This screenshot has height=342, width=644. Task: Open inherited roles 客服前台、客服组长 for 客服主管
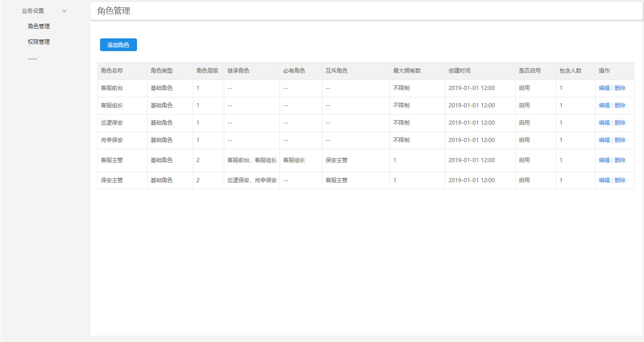coord(251,160)
